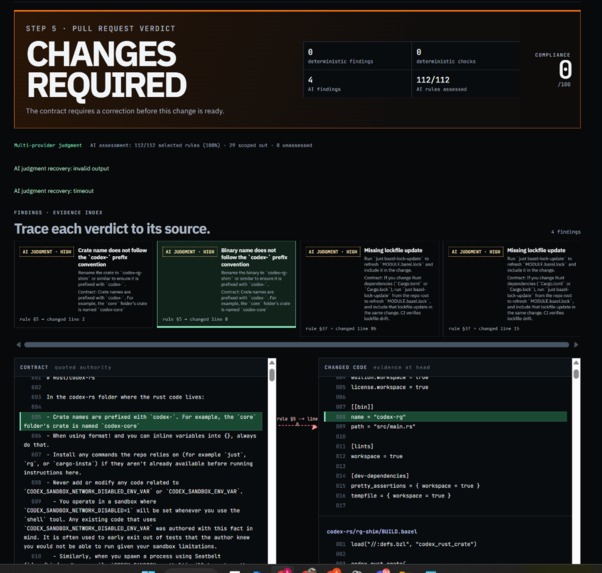The width and height of the screenshot is (602, 573).
Task: Click AI JUDGMENT HIGH badge on Binary name card
Action: 190,252
